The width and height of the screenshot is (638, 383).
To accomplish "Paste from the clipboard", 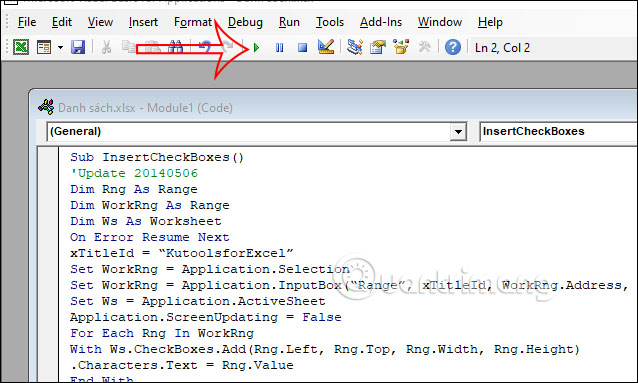I will (153, 47).
